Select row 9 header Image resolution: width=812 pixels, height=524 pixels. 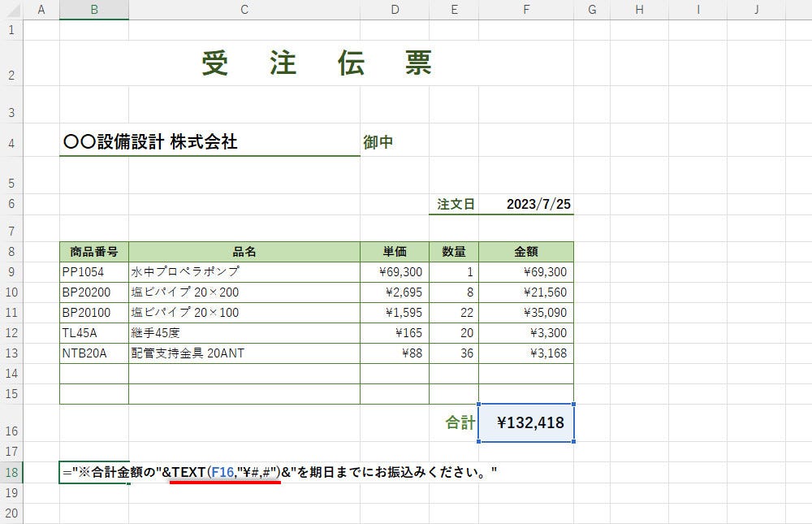click(x=11, y=272)
